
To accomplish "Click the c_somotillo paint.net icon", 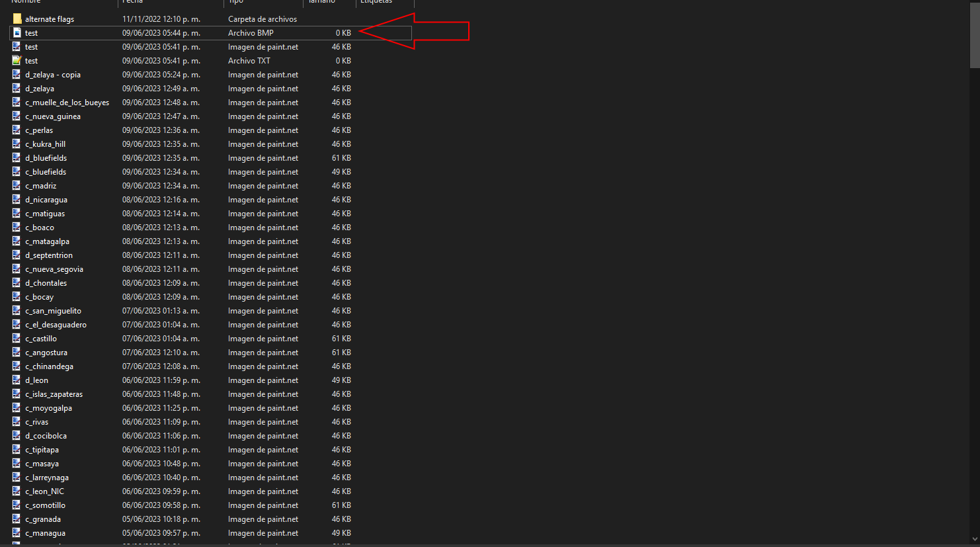I will pos(16,505).
